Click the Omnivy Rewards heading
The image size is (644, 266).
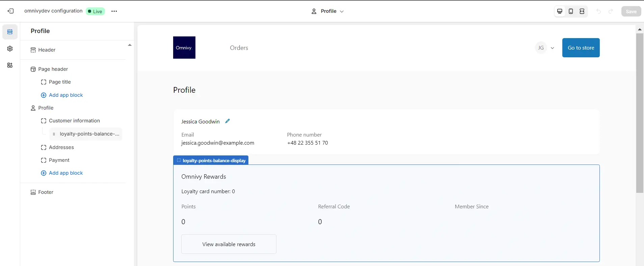coord(204,177)
